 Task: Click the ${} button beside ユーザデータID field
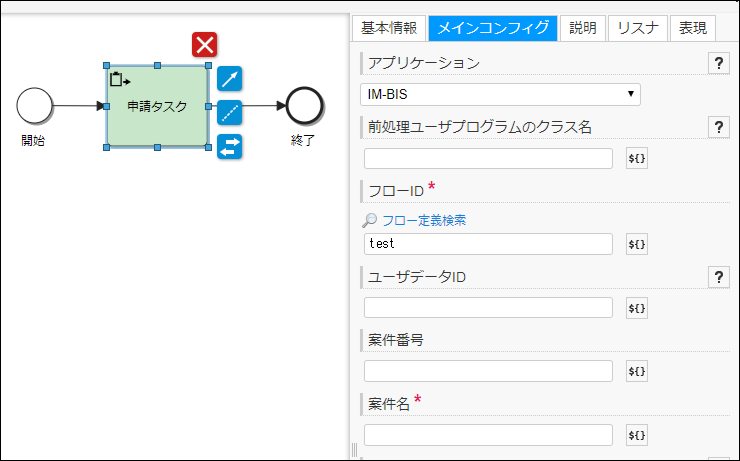(636, 308)
